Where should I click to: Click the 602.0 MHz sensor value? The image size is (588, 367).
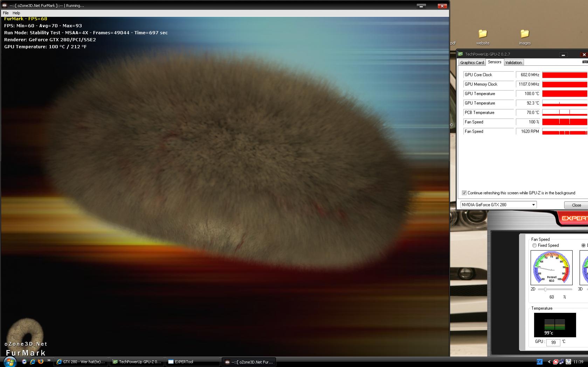tap(528, 75)
